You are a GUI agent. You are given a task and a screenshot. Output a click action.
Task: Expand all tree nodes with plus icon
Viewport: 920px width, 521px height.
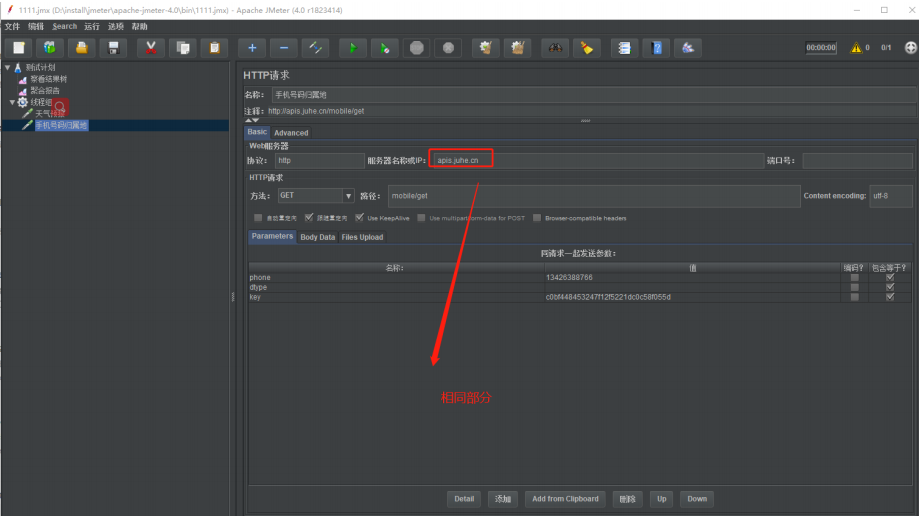252,48
